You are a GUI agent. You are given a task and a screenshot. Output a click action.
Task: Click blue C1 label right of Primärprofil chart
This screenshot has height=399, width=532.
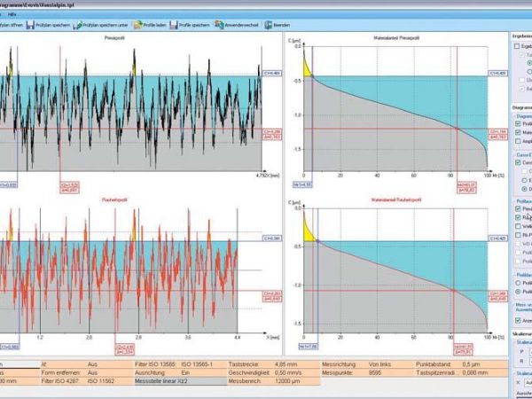[x=272, y=74]
